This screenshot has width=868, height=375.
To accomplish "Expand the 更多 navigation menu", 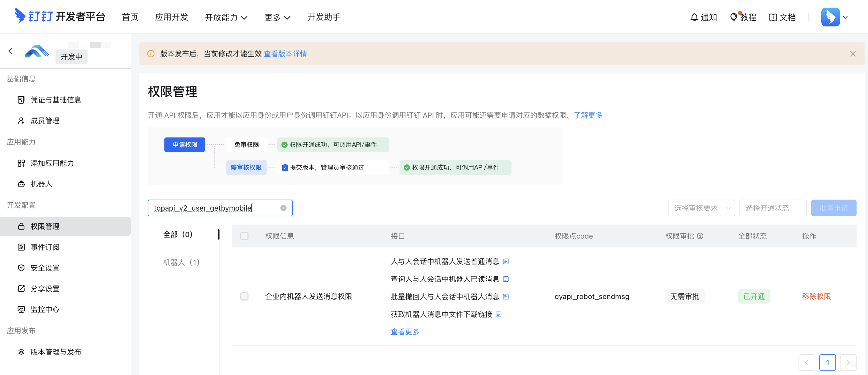I will pyautogui.click(x=277, y=17).
